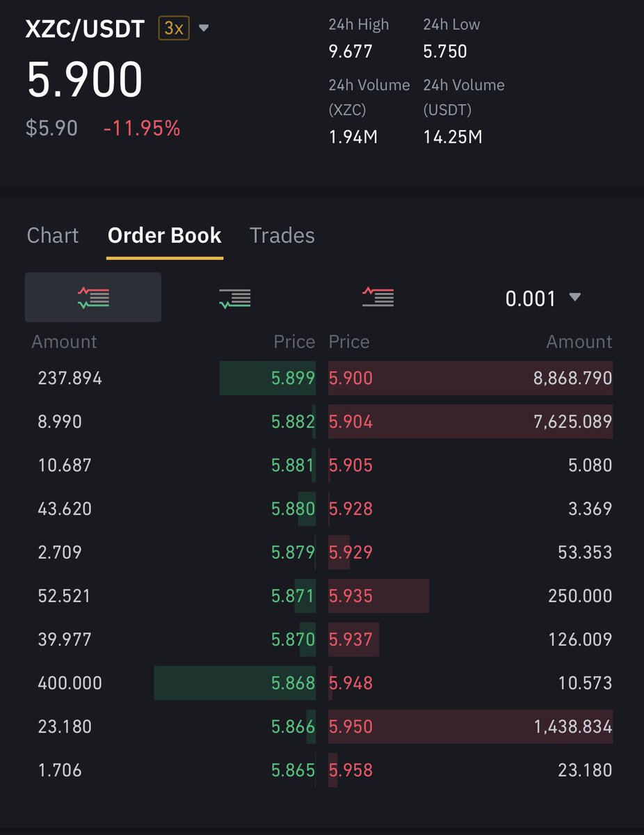Open the XZC/USDT pair selector arrow
Screen dimensions: 644x835
204,29
